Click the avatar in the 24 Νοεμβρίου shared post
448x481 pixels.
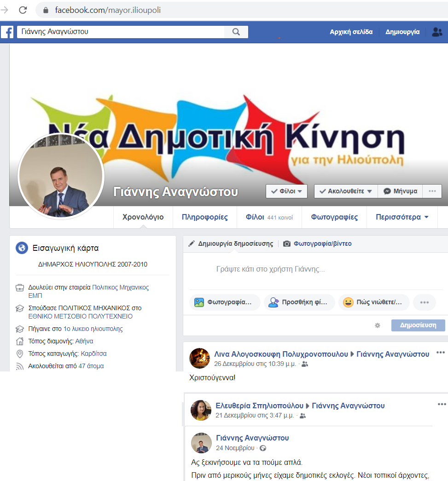click(201, 443)
